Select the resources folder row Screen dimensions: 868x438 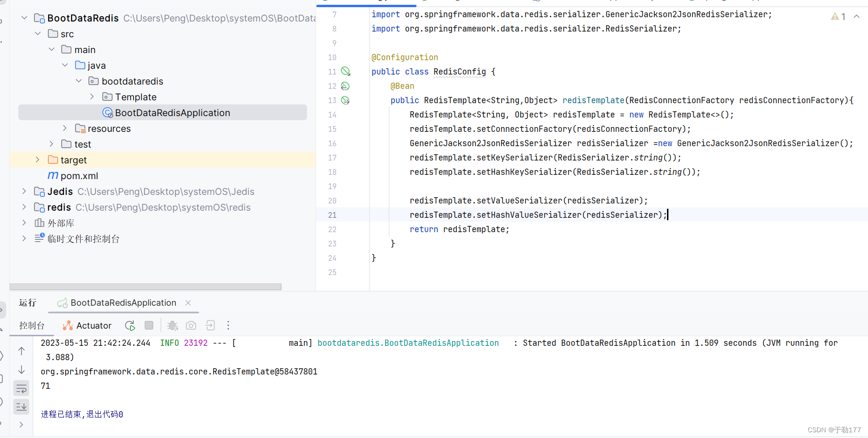point(162,128)
